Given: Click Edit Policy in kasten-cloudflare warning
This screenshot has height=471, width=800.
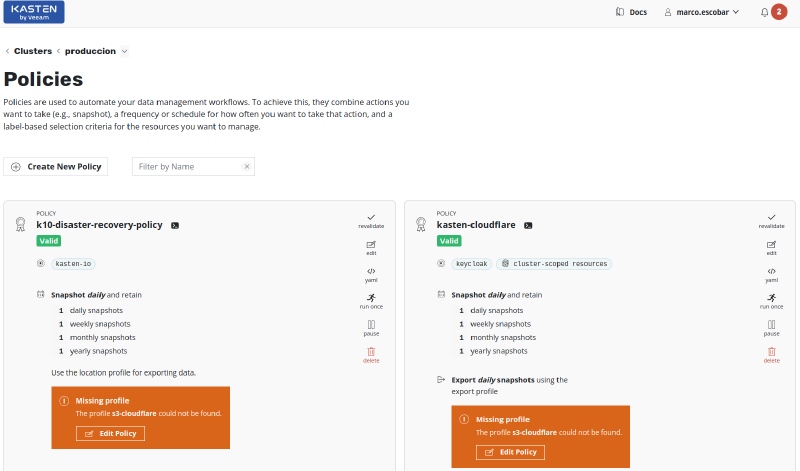Looking at the screenshot, I should coord(510,452).
